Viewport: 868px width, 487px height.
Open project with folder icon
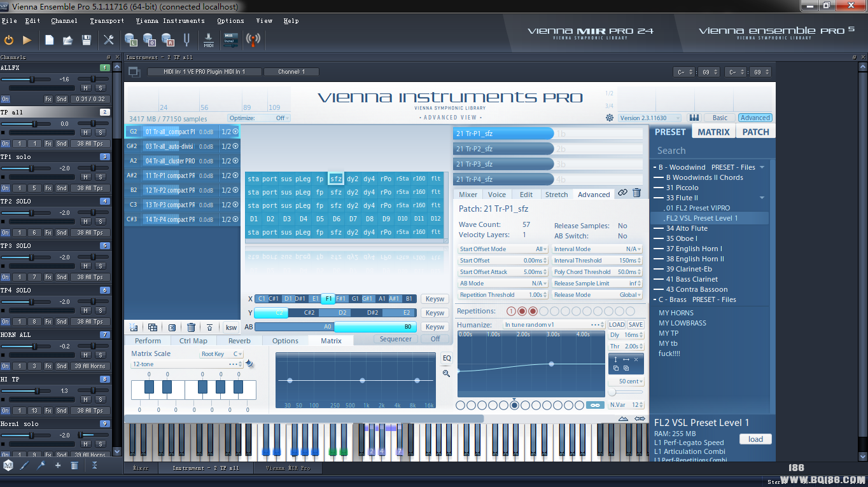[67, 40]
